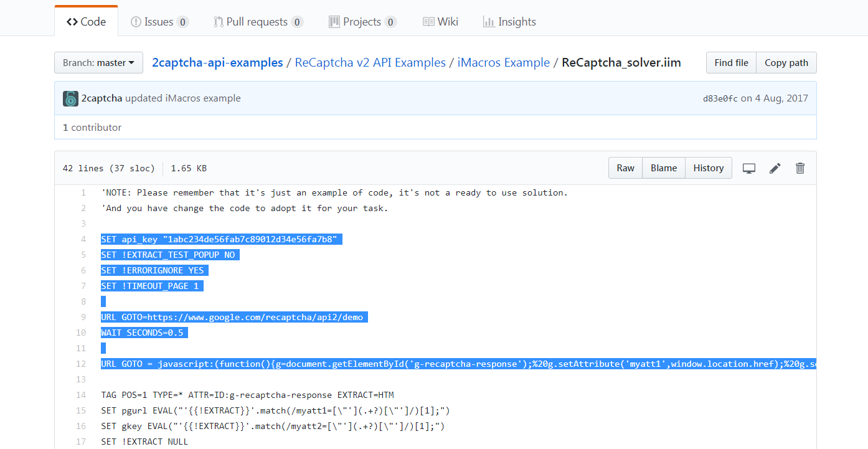Click the 2captcha avatar image

[70, 98]
